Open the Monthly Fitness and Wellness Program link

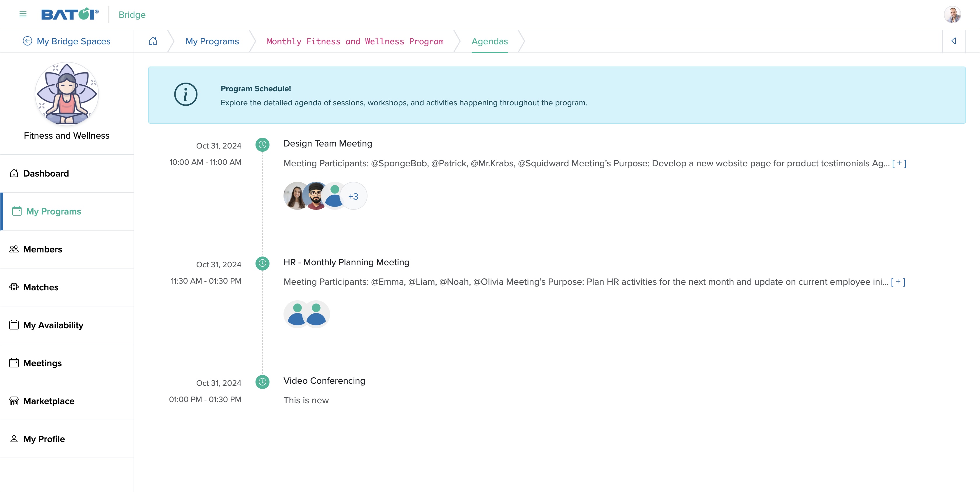point(355,41)
